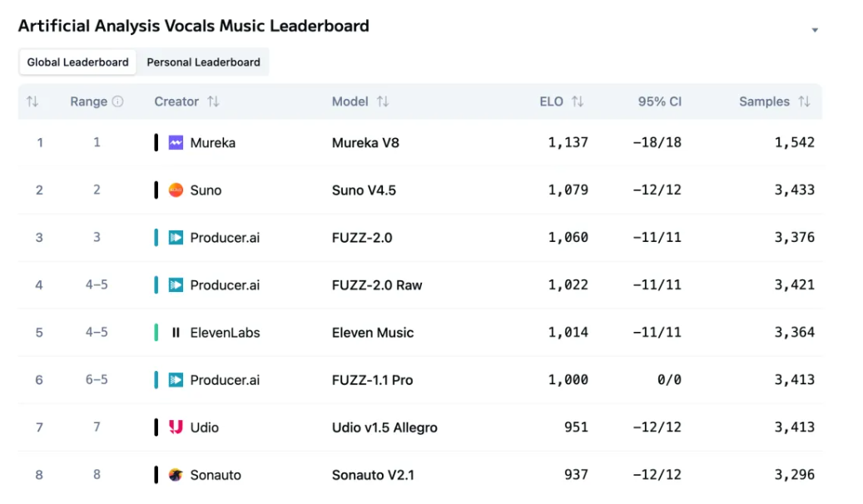The image size is (863, 504).
Task: Click the ElevenLabs pause-bars logo icon
Action: pos(176,333)
